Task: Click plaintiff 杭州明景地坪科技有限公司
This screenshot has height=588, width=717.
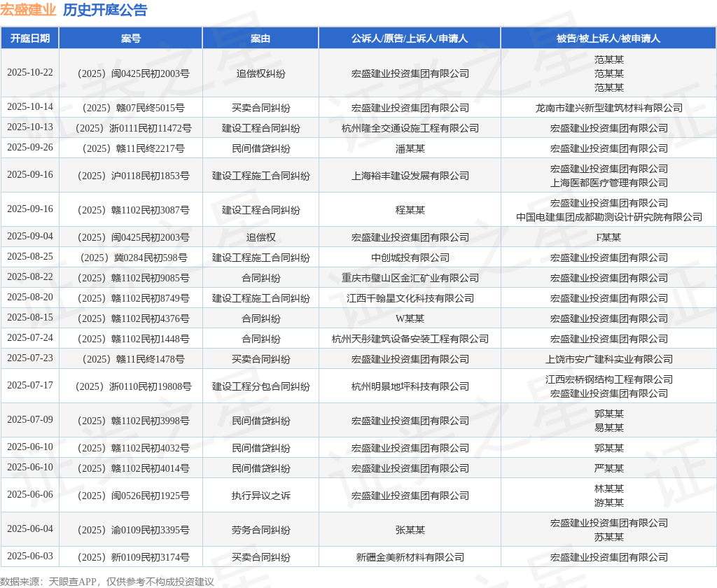Action: (x=410, y=386)
